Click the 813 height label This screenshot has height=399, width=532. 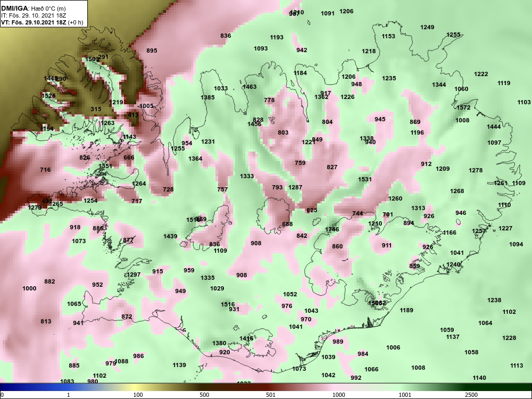coord(46,322)
